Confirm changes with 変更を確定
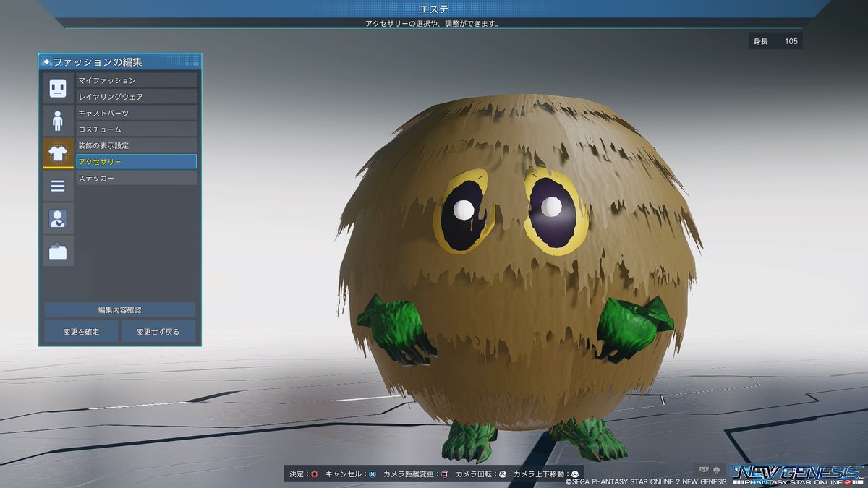The width and height of the screenshot is (868, 488). coord(81,332)
